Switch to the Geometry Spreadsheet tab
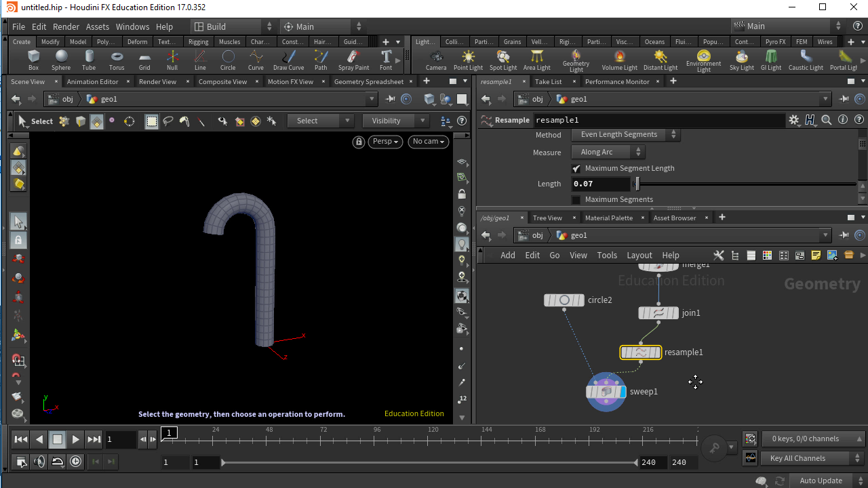The height and width of the screenshot is (488, 868). [x=368, y=81]
